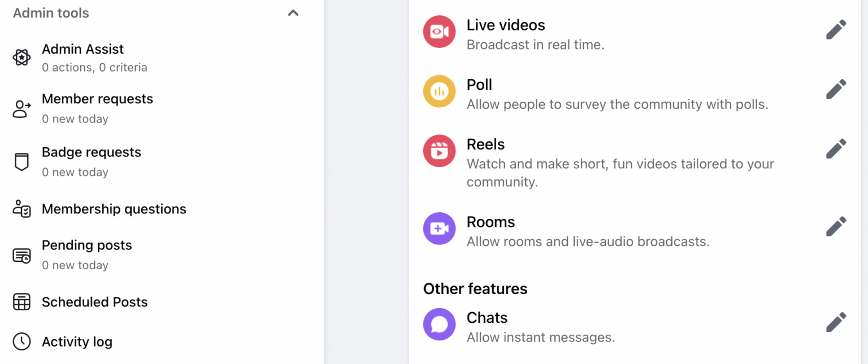Collapse the Admin tools section
The width and height of the screenshot is (868, 364).
[293, 12]
